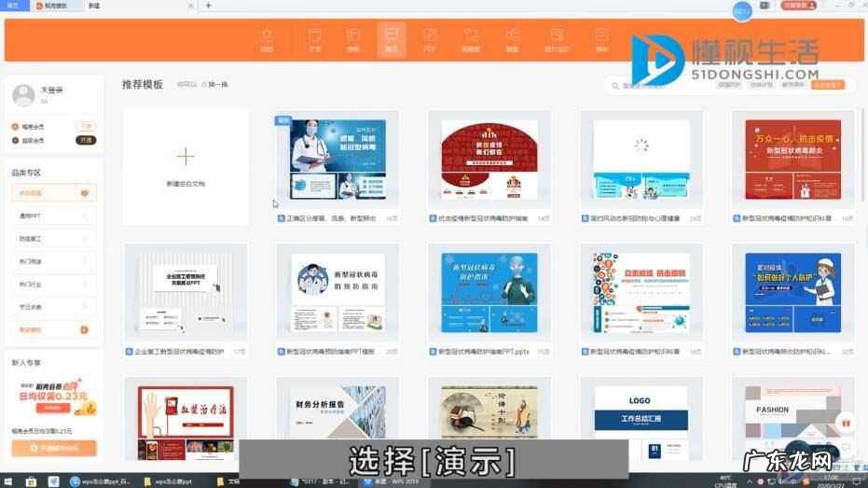
Task: Click the vertical scrollbar of template list
Action: [x=864, y=155]
